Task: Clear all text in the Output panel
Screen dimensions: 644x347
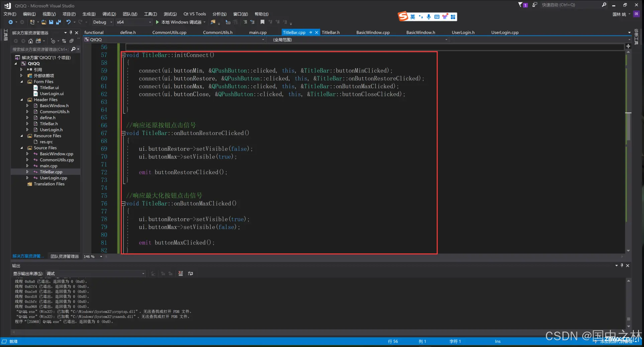Action: pyautogui.click(x=181, y=273)
